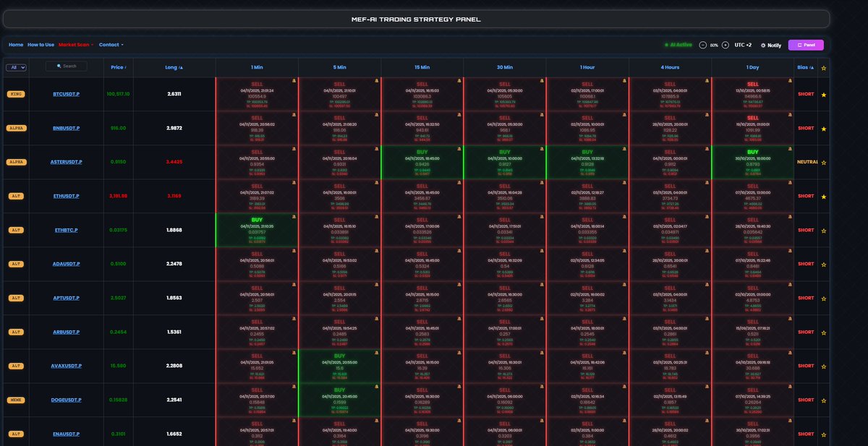Click the 15 Min column header

point(422,67)
